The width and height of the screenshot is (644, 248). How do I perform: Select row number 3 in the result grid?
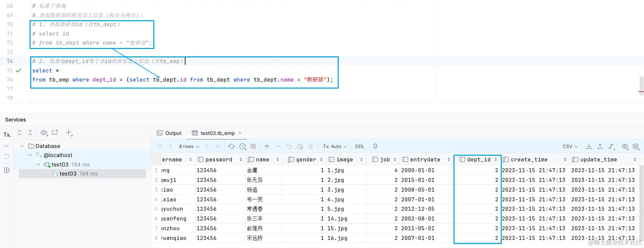click(x=156, y=190)
